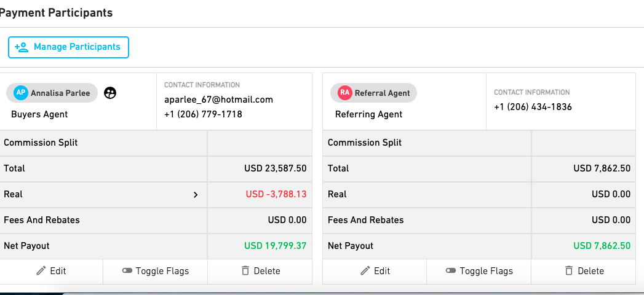Image resolution: width=644 pixels, height=295 pixels.
Task: Toggle Flags for the Referral Agent
Action: coord(479,271)
